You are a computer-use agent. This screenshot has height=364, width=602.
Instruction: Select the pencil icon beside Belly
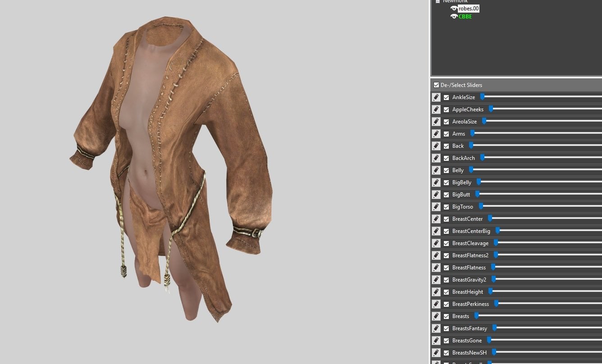coord(436,170)
